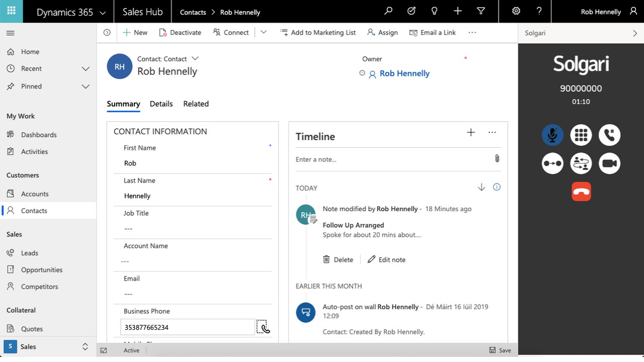
Task: Open Timeline more options ellipsis
Action: [492, 132]
